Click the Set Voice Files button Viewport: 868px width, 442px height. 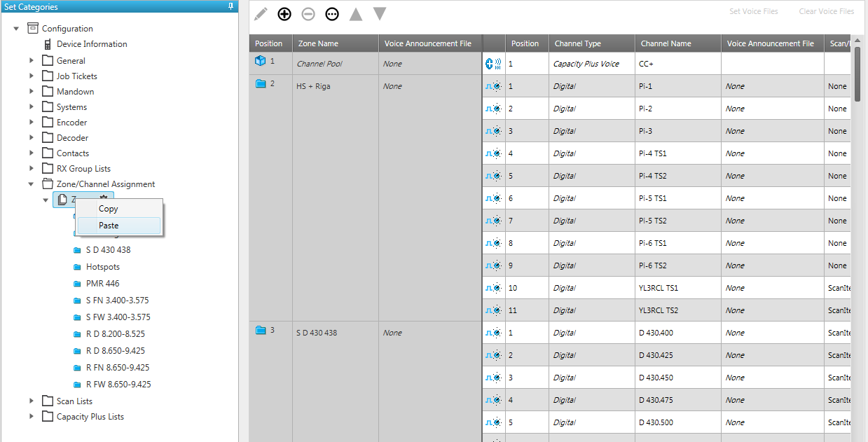coord(753,12)
